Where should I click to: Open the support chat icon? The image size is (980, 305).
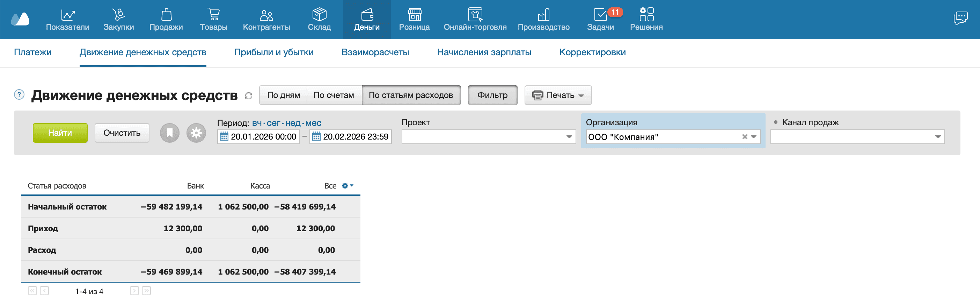960,18
